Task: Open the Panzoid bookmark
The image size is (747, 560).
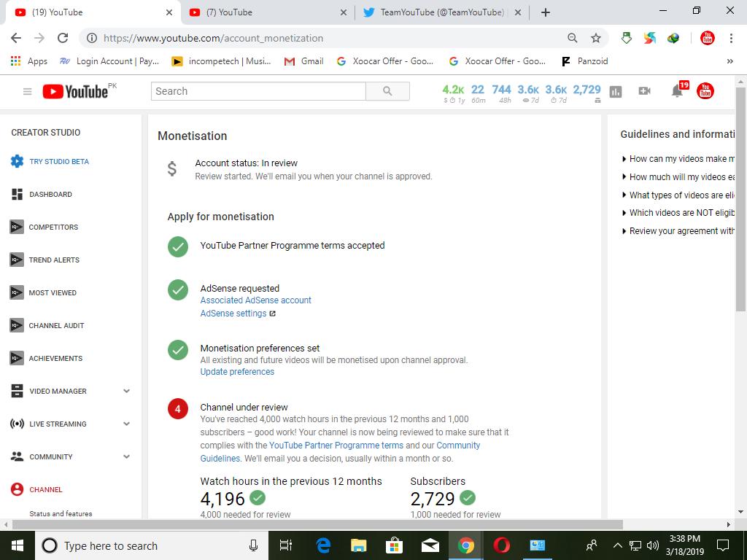Action: pyautogui.click(x=584, y=61)
